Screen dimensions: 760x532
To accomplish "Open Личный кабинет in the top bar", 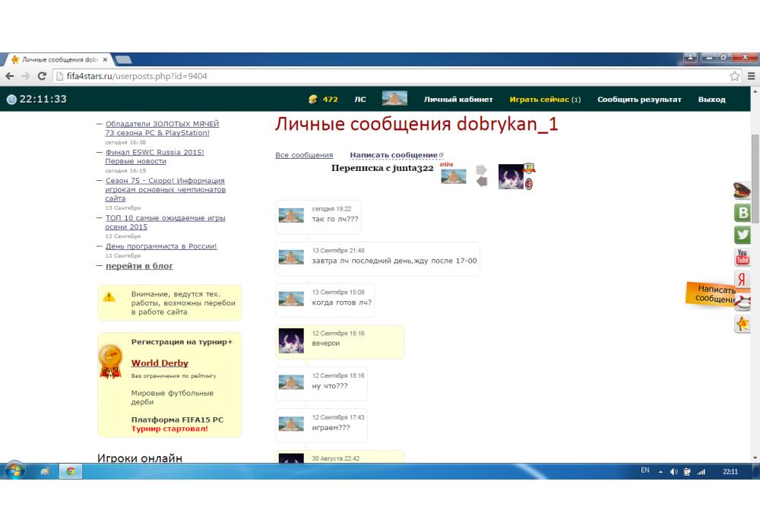I will (x=458, y=100).
